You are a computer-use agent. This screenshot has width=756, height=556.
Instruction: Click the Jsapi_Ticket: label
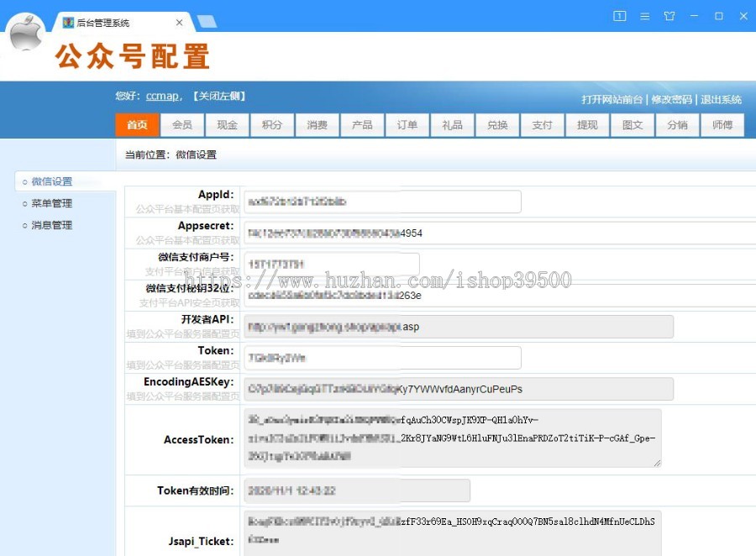(201, 542)
